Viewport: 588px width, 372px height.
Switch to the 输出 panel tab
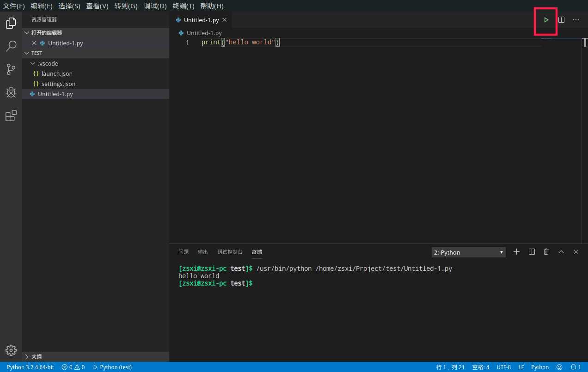(x=203, y=252)
